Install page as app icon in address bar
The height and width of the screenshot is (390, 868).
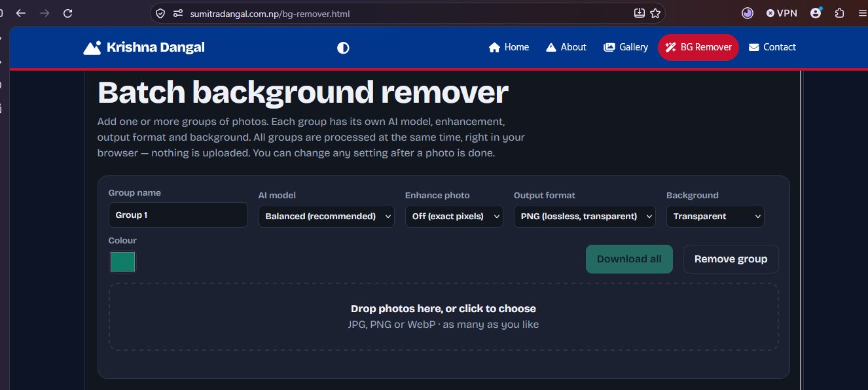(x=640, y=13)
